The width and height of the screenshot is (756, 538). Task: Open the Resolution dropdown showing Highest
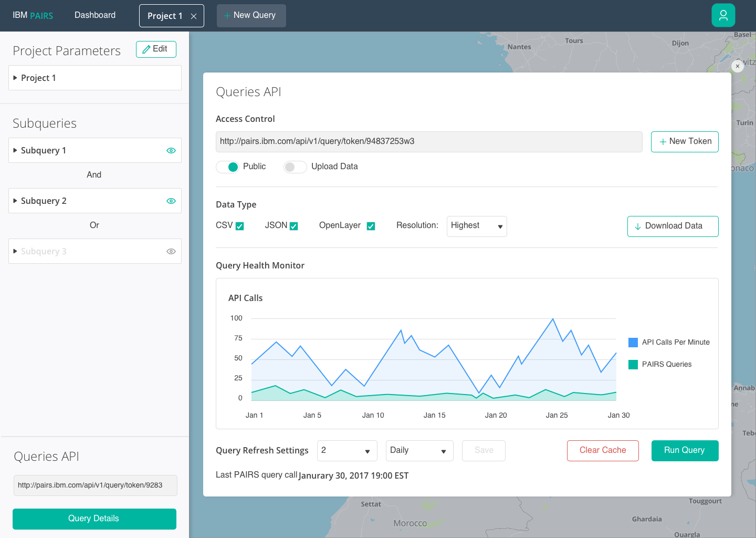(476, 226)
